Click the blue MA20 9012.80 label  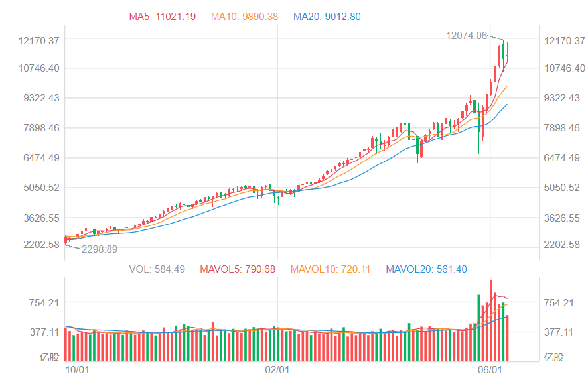(x=327, y=17)
